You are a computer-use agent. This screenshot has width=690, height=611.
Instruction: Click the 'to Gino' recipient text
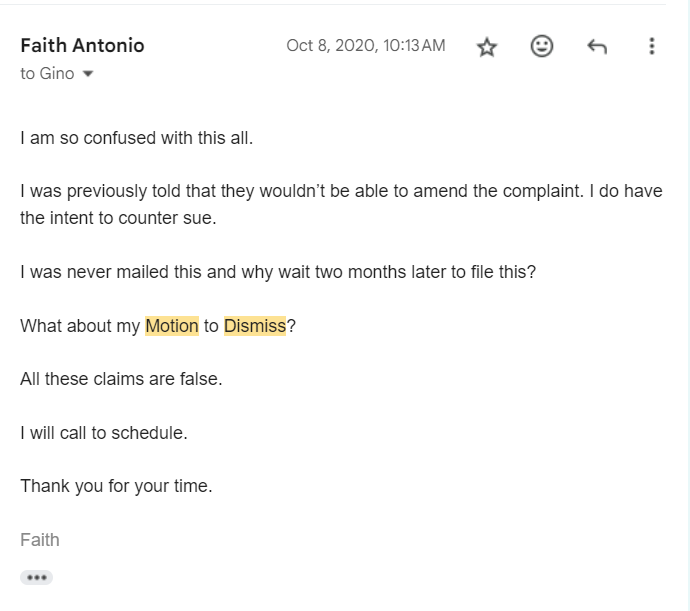tap(47, 74)
